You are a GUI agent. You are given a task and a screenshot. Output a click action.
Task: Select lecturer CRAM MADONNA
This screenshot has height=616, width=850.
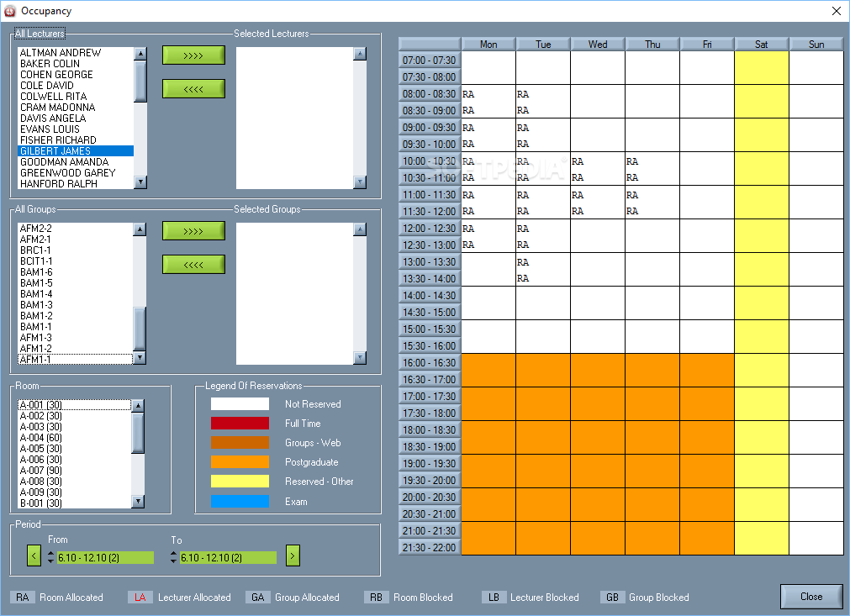tap(76, 108)
